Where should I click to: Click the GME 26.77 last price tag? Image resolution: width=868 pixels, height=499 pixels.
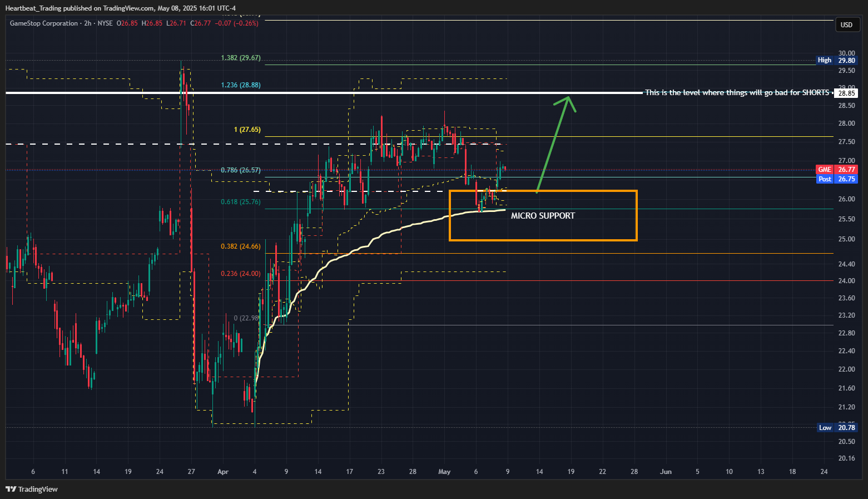836,170
